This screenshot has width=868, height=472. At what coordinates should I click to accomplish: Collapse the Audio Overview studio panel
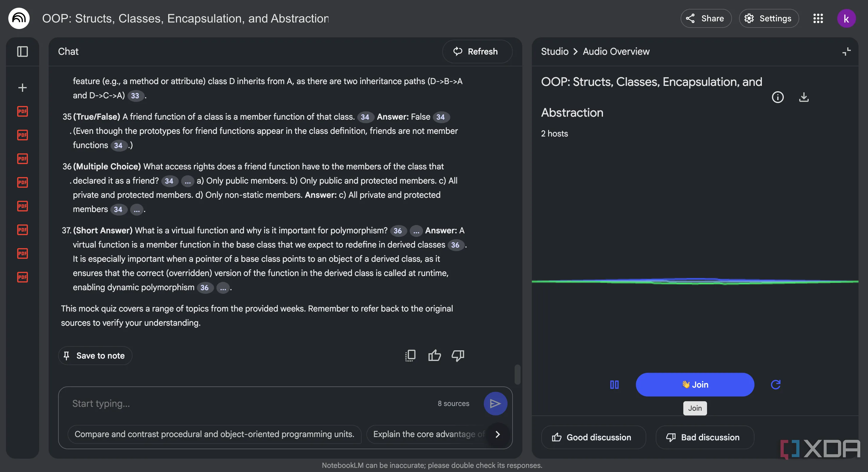(846, 52)
